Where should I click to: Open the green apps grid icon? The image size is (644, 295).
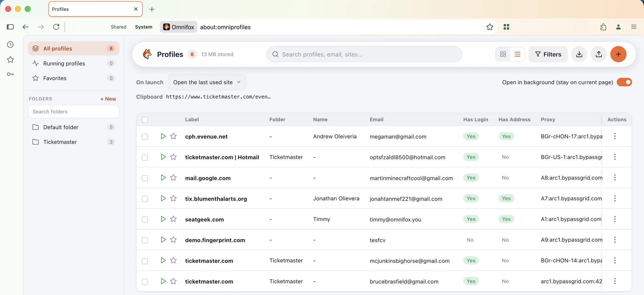(506, 27)
